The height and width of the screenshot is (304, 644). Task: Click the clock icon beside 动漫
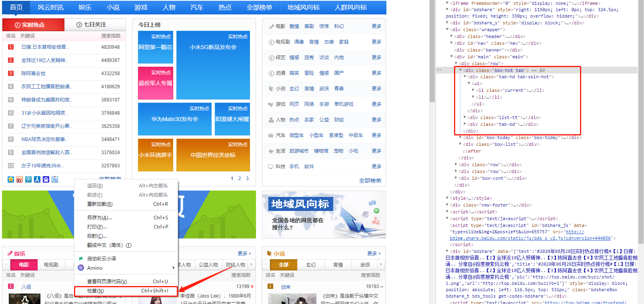click(271, 73)
